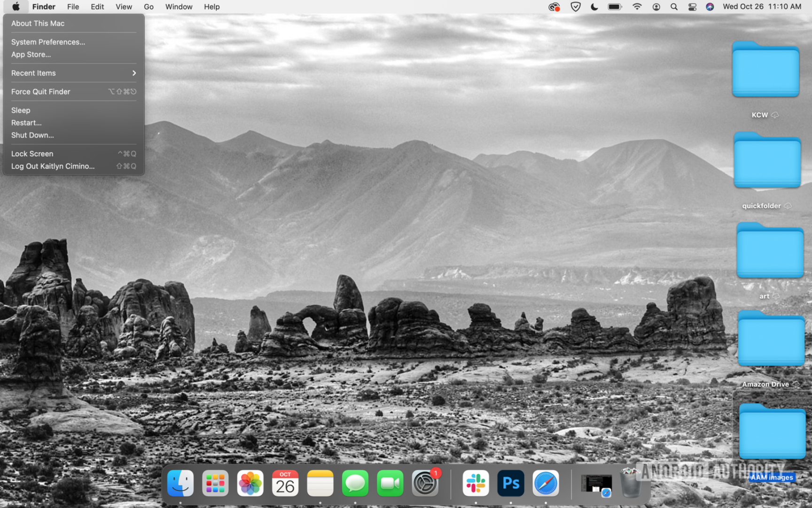
Task: Select the quickfolder folder on desktop
Action: pos(767,162)
